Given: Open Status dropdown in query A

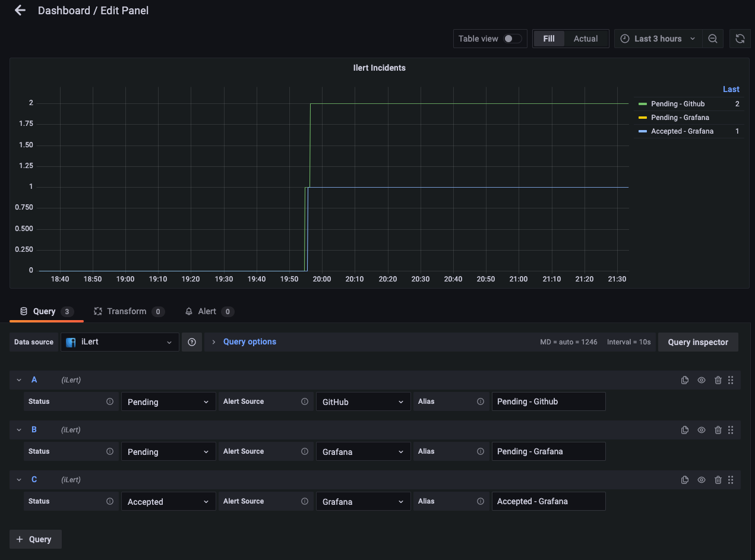Looking at the screenshot, I should [168, 401].
